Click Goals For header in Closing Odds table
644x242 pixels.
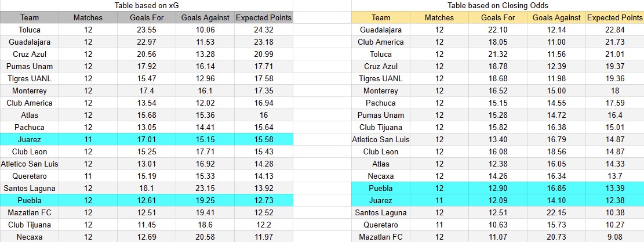[x=498, y=17]
